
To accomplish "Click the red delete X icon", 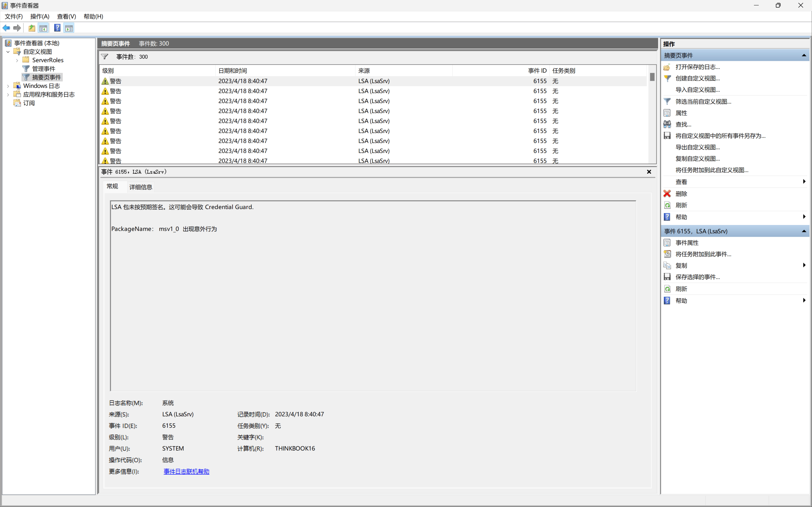I will coord(667,194).
